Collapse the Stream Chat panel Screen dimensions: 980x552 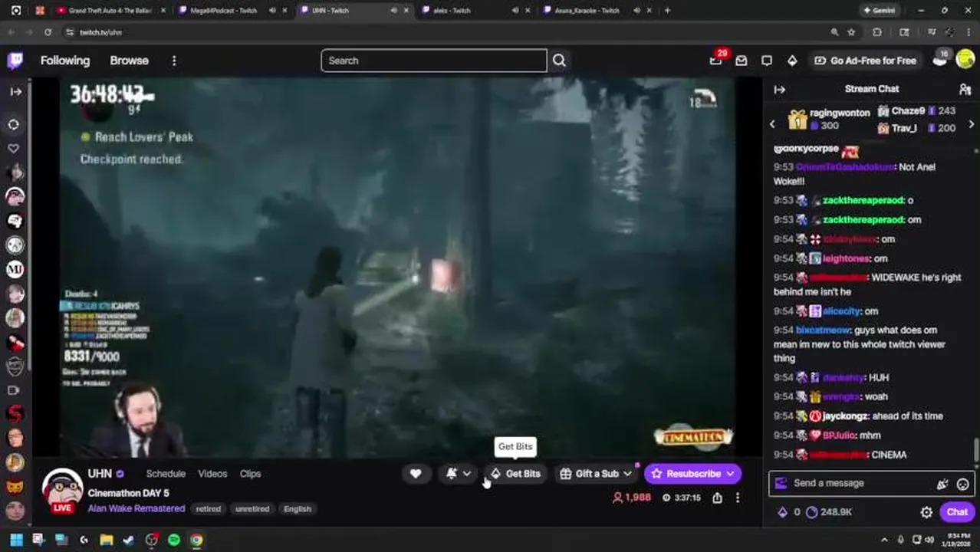click(x=780, y=90)
